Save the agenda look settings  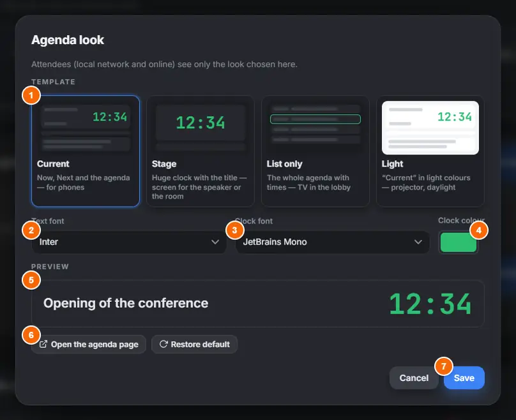[x=464, y=378]
